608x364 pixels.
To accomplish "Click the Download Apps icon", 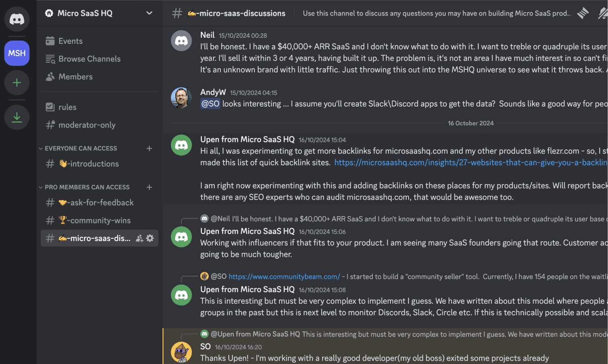I will [x=17, y=117].
